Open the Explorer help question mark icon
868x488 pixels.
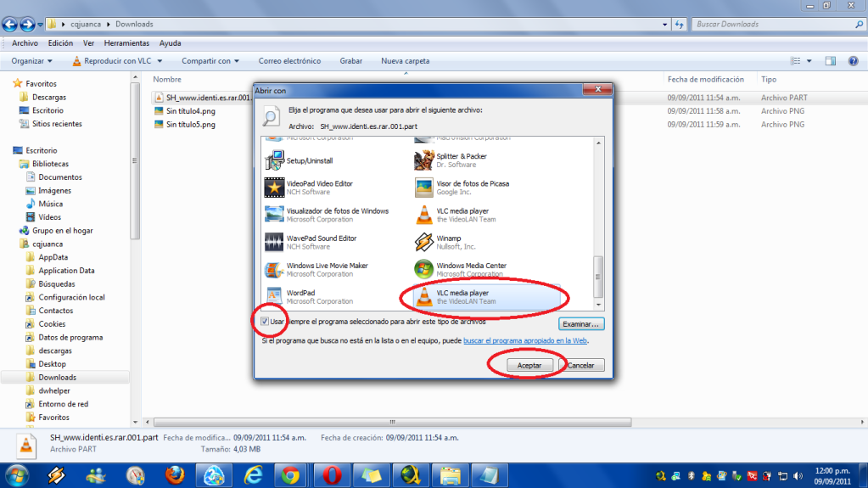tap(853, 61)
